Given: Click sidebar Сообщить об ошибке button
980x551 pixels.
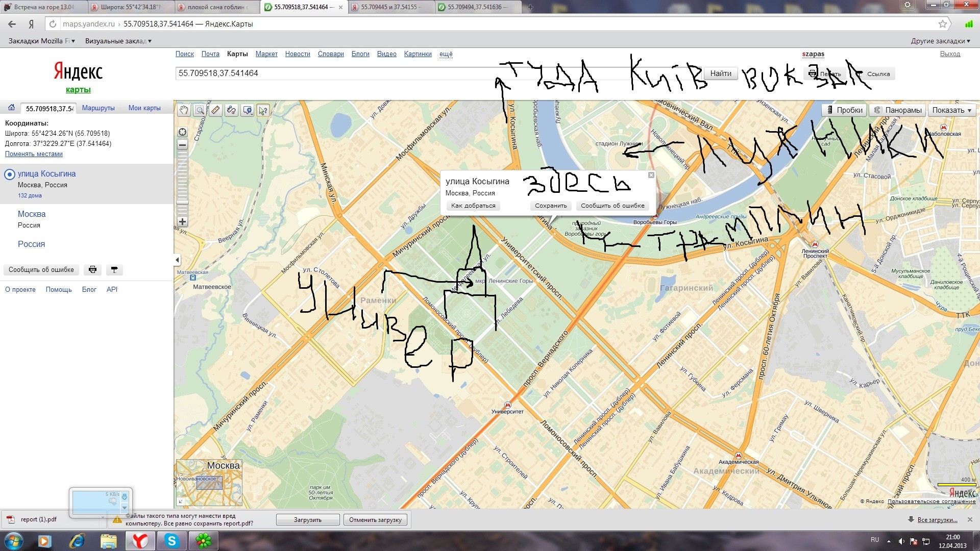Looking at the screenshot, I should pyautogui.click(x=41, y=270).
